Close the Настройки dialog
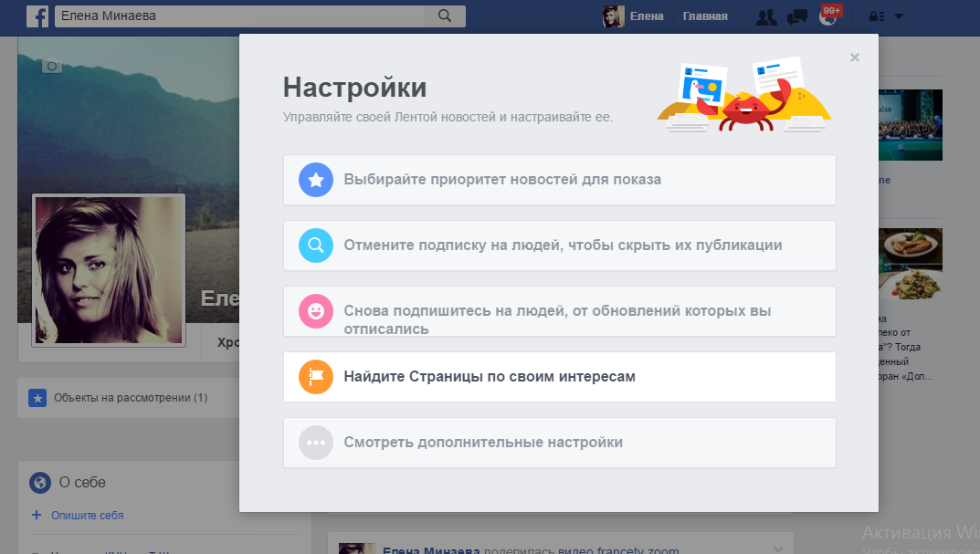 (854, 57)
